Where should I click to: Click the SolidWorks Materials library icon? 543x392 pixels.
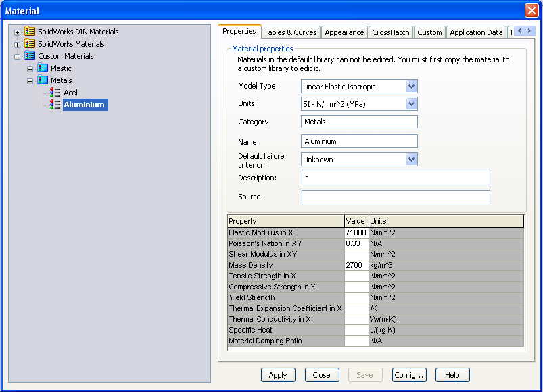[30, 44]
